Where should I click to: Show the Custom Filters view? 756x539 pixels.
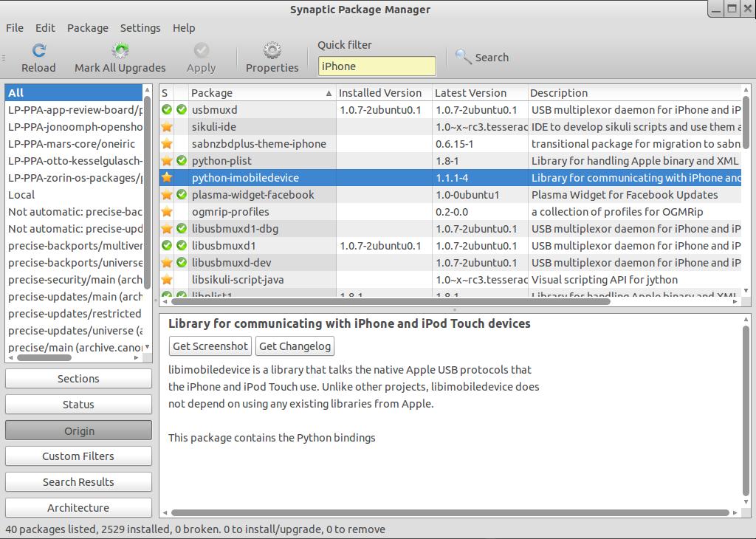[78, 456]
